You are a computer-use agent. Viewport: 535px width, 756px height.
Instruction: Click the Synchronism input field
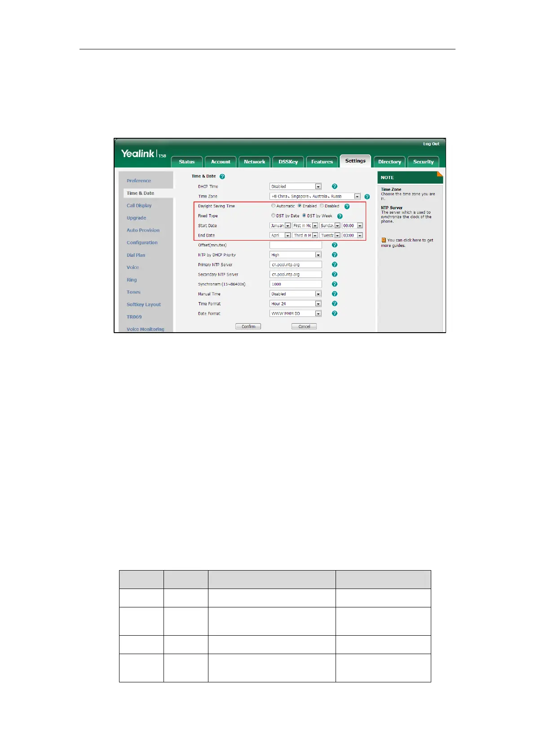(x=296, y=284)
